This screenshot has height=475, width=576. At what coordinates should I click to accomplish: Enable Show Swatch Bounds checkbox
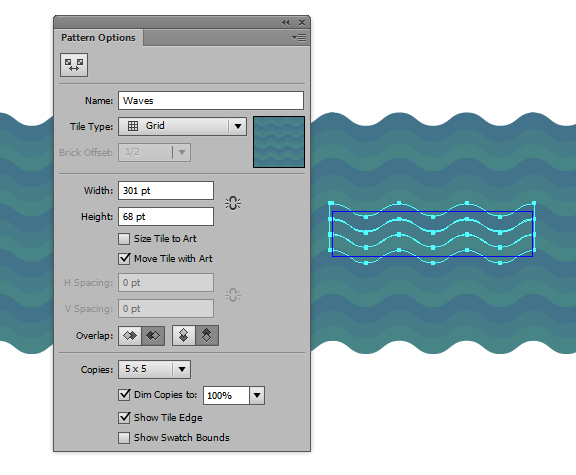point(124,438)
